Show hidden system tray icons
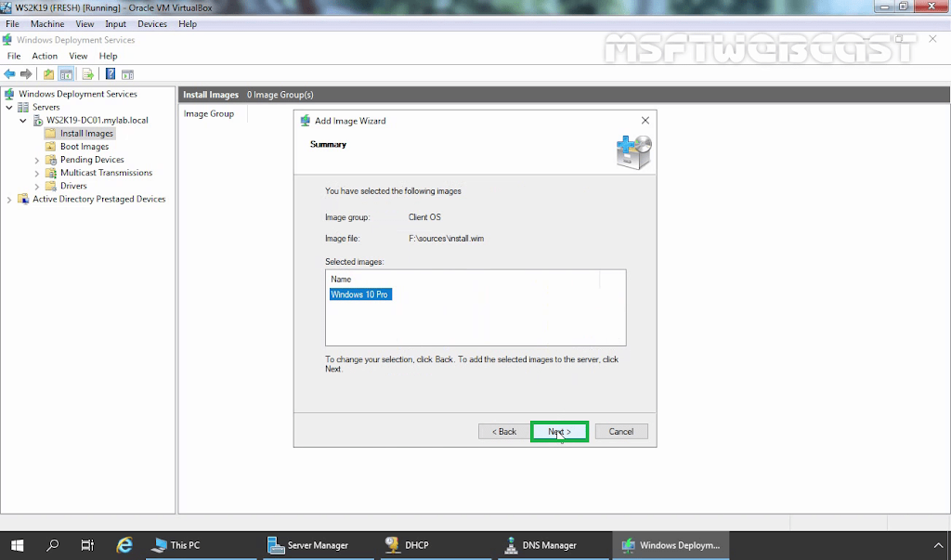 [x=938, y=545]
